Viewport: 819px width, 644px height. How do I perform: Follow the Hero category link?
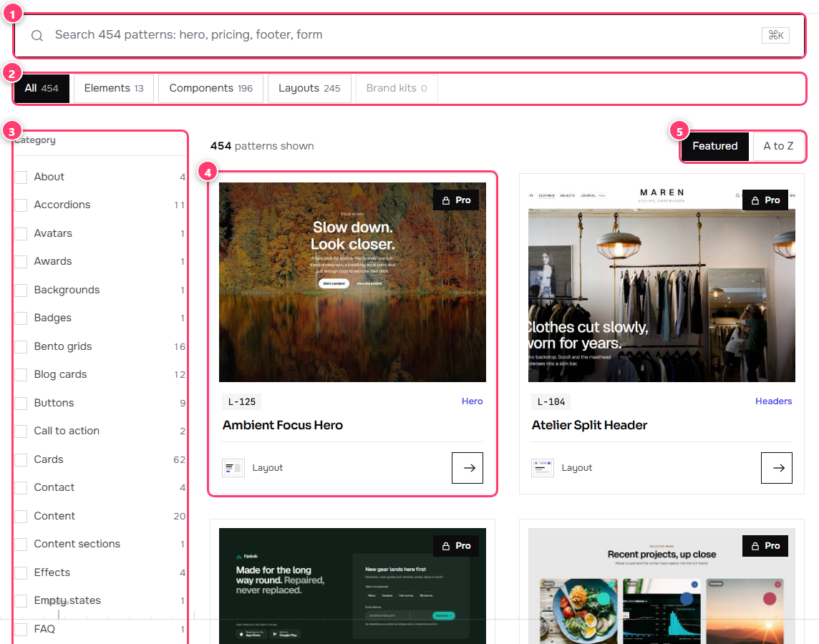coord(472,401)
